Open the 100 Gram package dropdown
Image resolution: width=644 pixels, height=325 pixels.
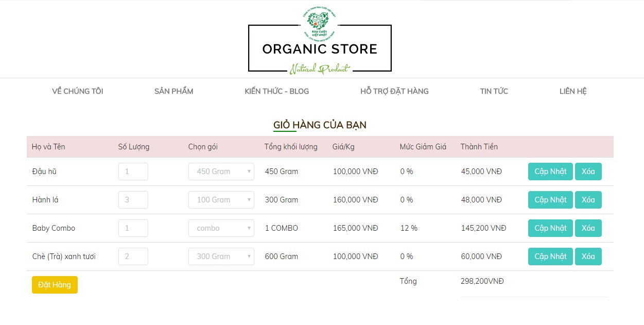(221, 200)
